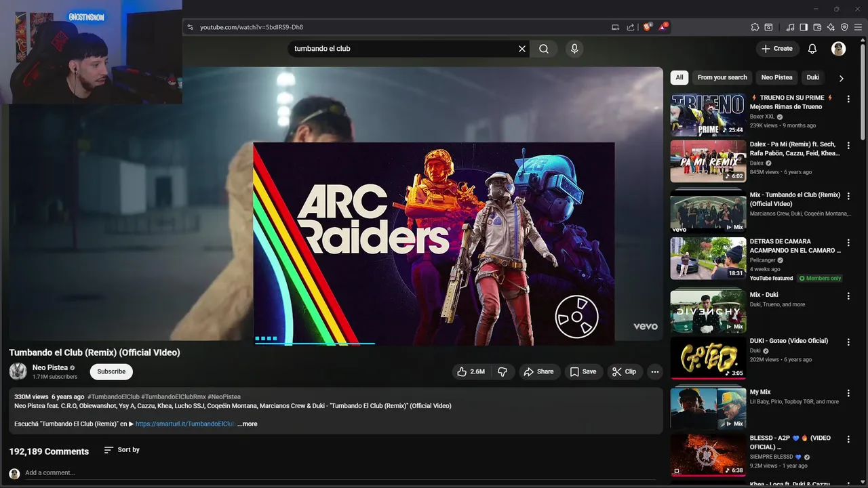Open options for Mix - Duki
Viewport: 868px width, 488px height.
(x=848, y=296)
